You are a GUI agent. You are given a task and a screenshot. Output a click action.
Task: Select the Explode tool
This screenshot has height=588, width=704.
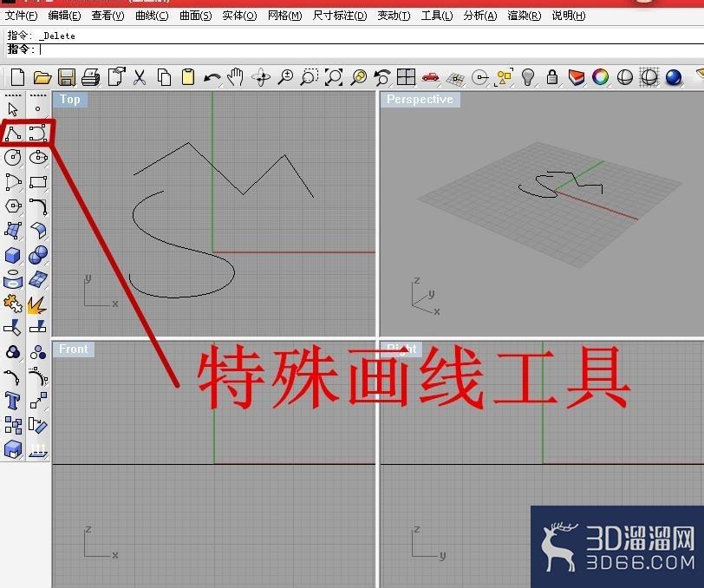point(36,304)
